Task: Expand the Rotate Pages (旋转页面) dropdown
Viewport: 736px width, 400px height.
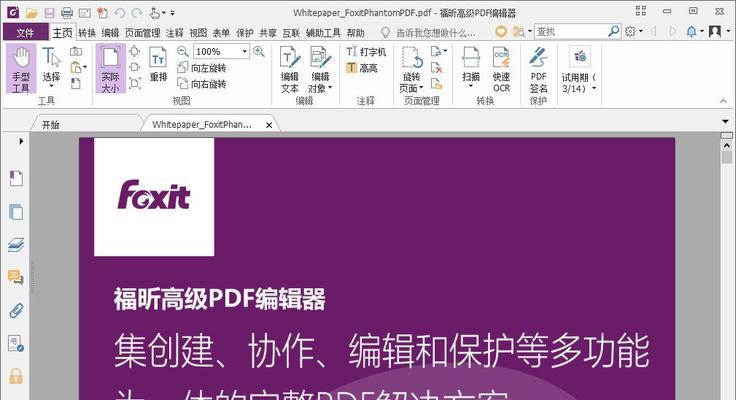Action: (421, 88)
